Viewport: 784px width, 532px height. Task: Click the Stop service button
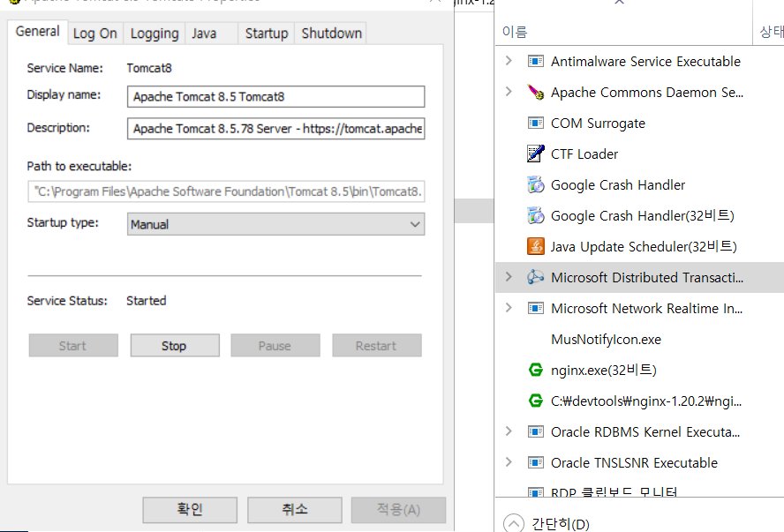tap(175, 346)
